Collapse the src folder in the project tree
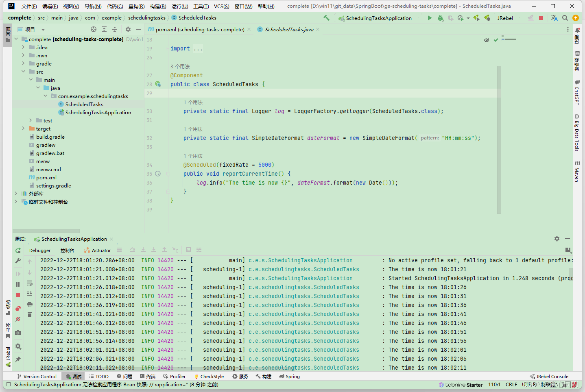Viewport: 585px width, 392px height. (23, 72)
